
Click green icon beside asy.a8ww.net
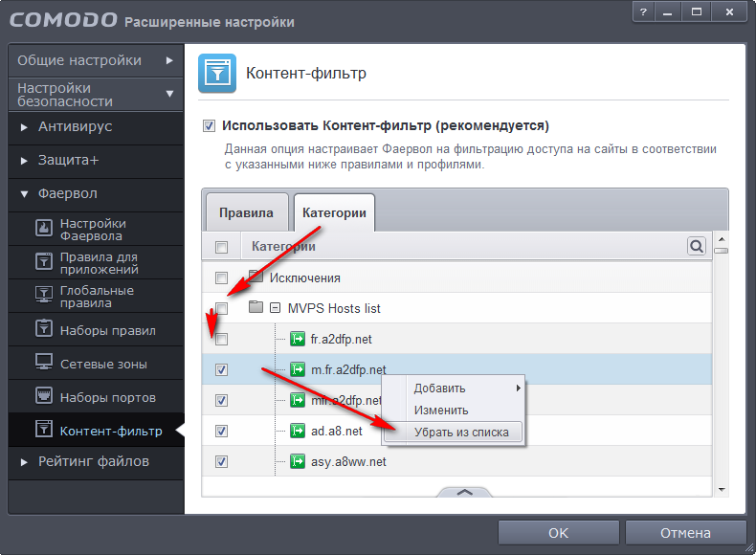pos(298,461)
